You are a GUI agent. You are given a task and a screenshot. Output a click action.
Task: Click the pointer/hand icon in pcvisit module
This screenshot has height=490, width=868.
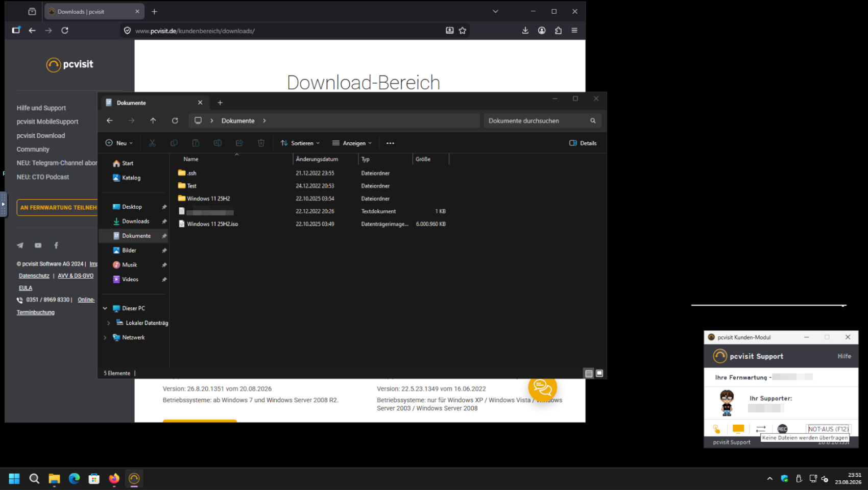(x=717, y=429)
